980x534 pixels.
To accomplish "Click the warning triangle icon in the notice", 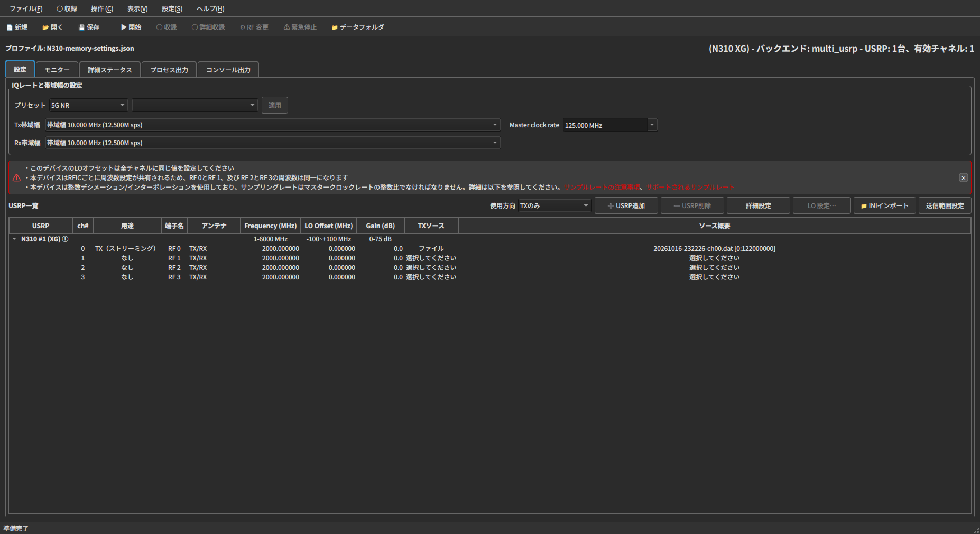I will point(17,178).
